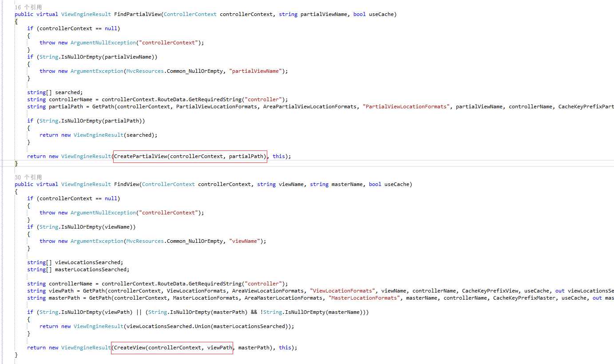Select the "viewName" string literal in ArgumentException
The height and width of the screenshot is (364, 614).
click(245, 241)
